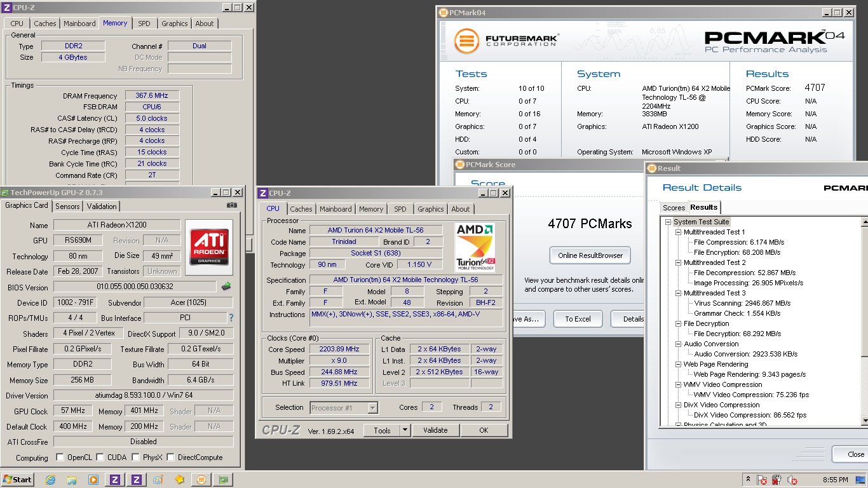Open Bus Interface question mark help
The image size is (868, 488).
[231, 318]
